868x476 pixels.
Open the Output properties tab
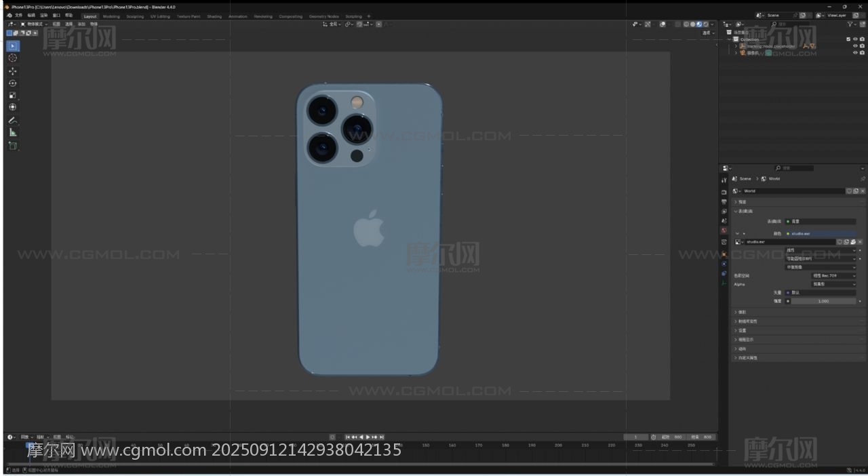(724, 201)
